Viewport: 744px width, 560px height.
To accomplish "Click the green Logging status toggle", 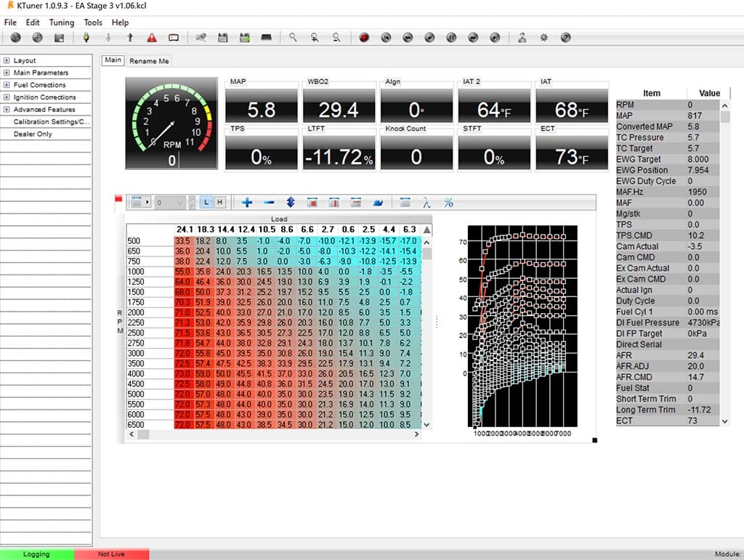I will (36, 553).
